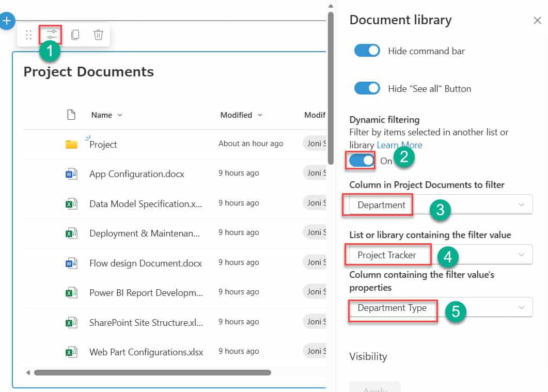The width and height of the screenshot is (548, 392).
Task: Click the Word icon beside App Configuration.docx
Action: coord(72,173)
